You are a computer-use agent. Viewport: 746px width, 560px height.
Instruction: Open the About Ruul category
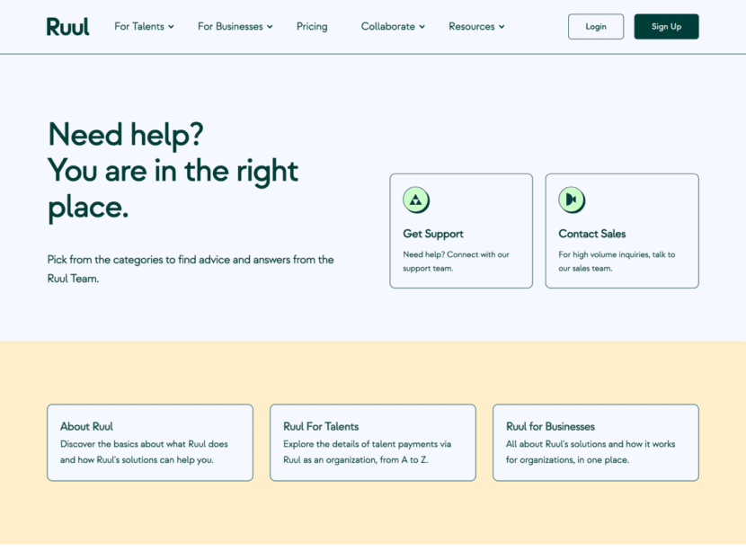(149, 442)
